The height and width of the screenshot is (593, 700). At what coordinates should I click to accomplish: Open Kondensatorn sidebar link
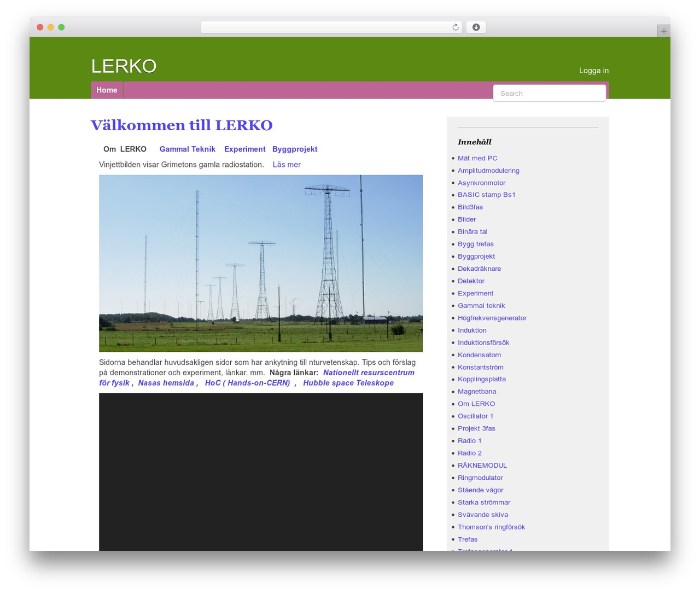click(x=479, y=355)
